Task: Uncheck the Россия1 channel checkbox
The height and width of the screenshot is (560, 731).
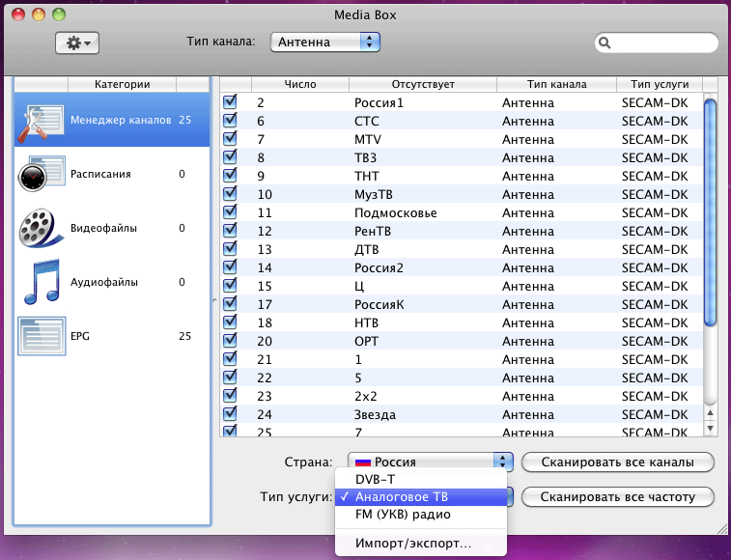Action: (231, 102)
